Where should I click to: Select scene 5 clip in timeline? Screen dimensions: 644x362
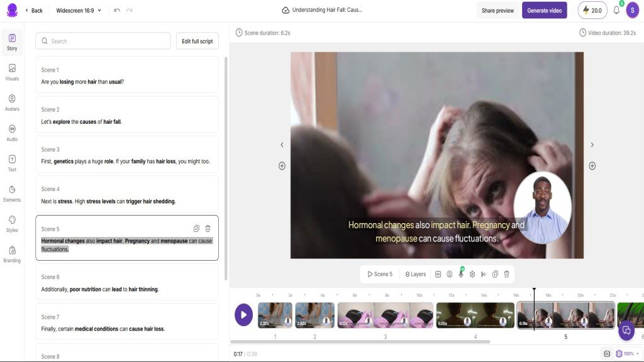pyautogui.click(x=565, y=315)
